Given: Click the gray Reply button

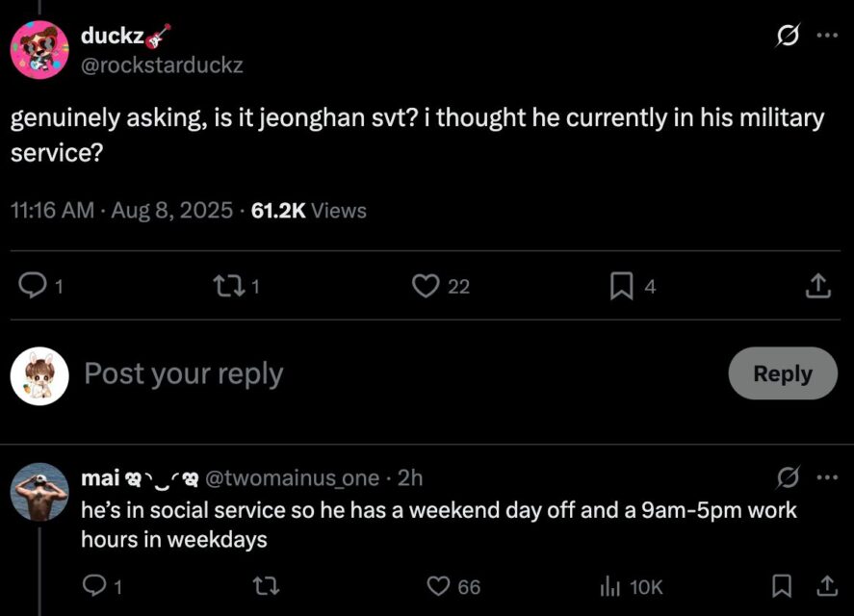Looking at the screenshot, I should [x=782, y=373].
